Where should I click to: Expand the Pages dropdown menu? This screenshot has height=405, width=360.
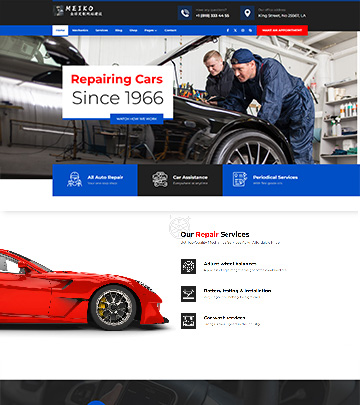(x=150, y=30)
